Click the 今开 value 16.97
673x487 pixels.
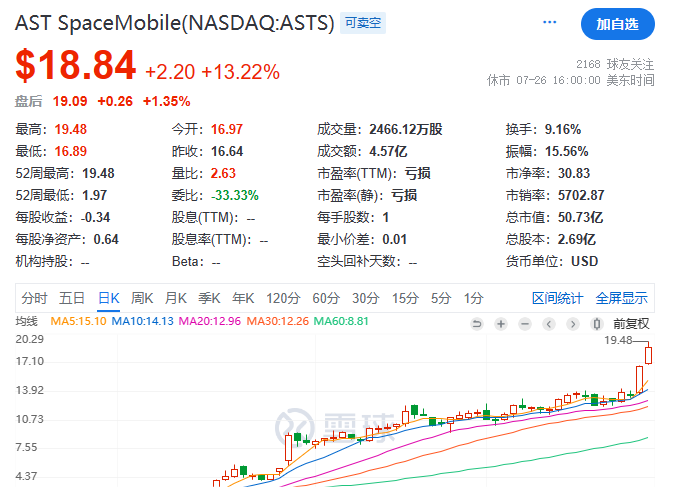coord(227,129)
